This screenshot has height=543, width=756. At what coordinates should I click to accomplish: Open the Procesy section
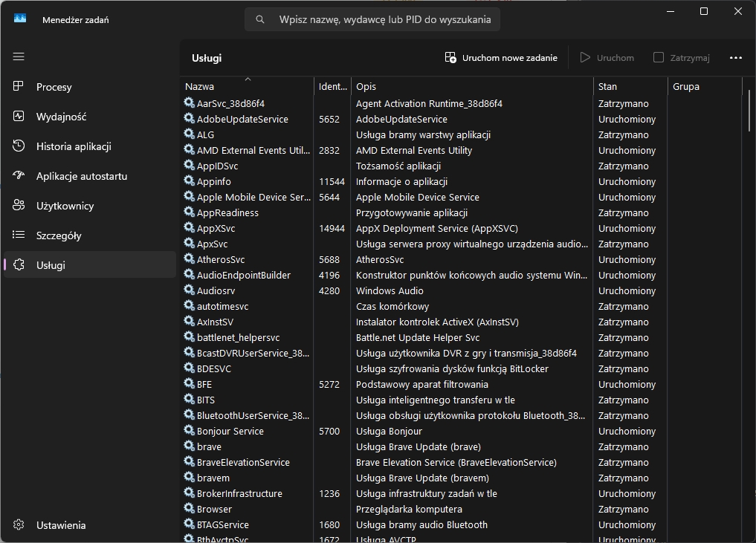coord(54,87)
